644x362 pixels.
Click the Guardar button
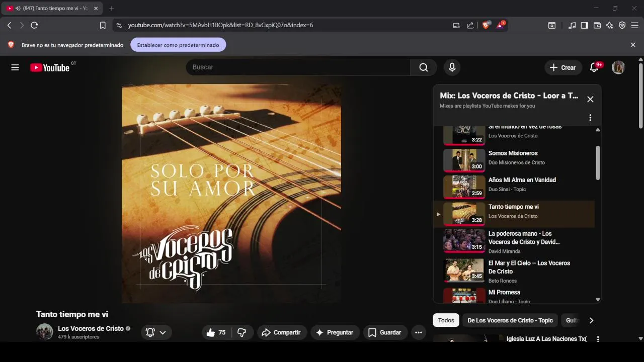(385, 332)
